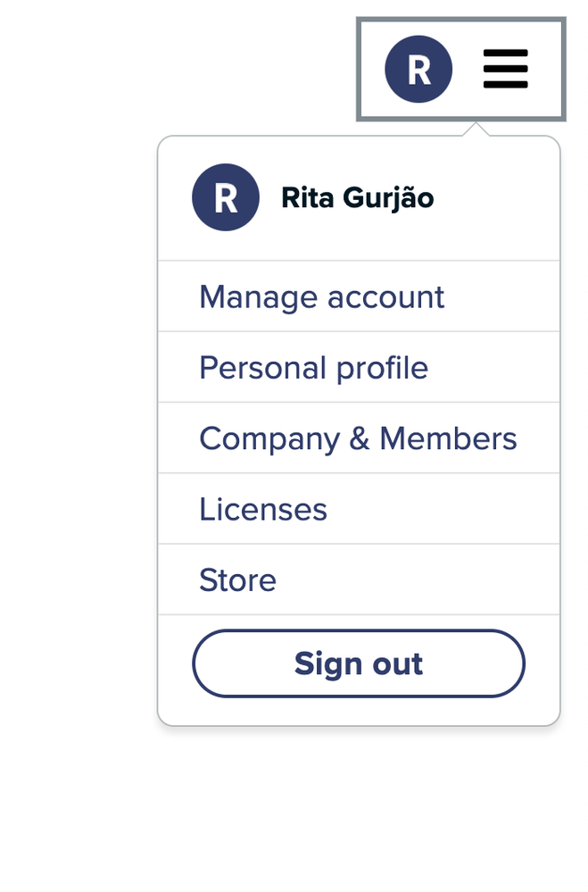Click the three-line menu icon beside avatar
Image resolution: width=588 pixels, height=892 pixels.
point(506,69)
